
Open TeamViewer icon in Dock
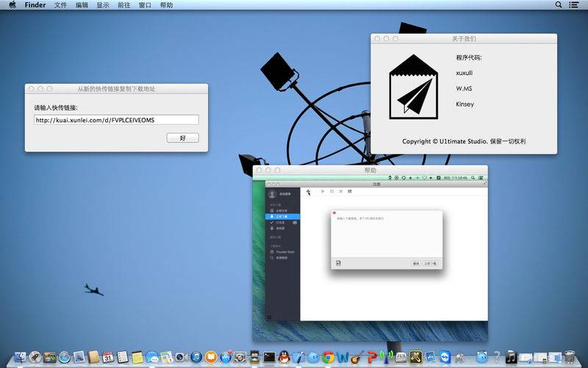445,357
